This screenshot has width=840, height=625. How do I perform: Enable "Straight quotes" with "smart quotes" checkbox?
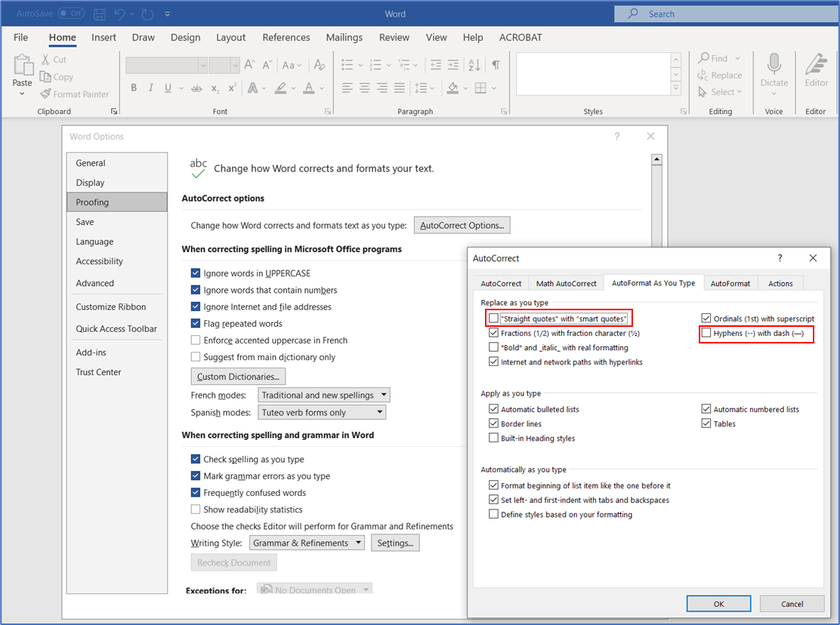tap(494, 319)
